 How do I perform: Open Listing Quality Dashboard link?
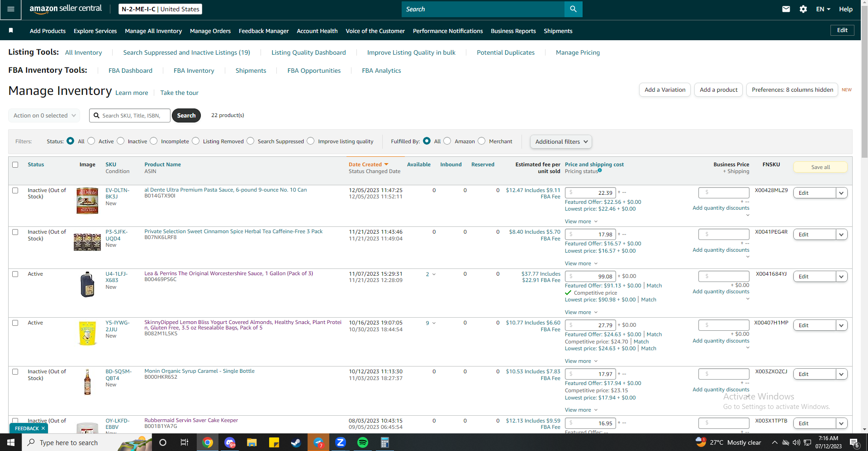pyautogui.click(x=308, y=52)
